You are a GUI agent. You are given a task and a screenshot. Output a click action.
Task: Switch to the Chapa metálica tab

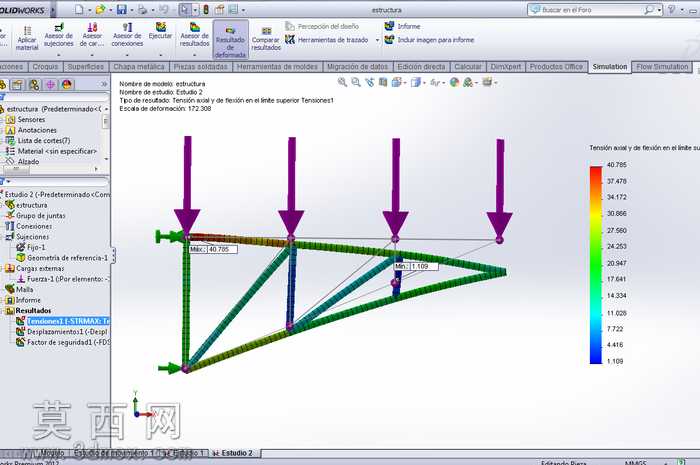(139, 66)
